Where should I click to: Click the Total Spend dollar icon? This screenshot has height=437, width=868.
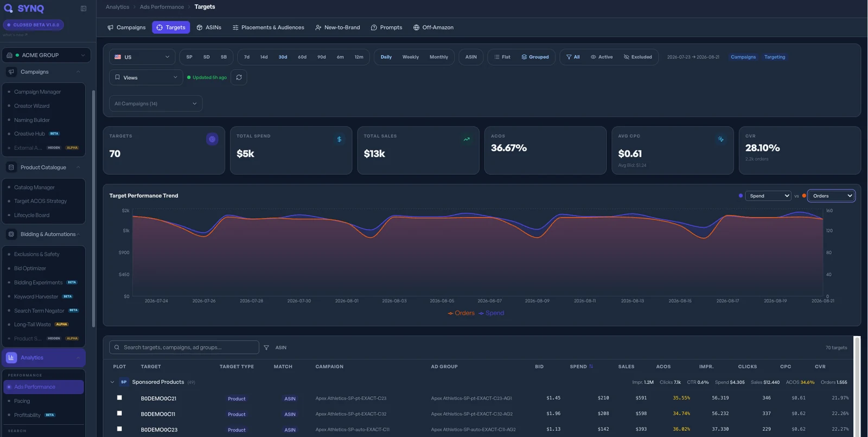point(340,140)
